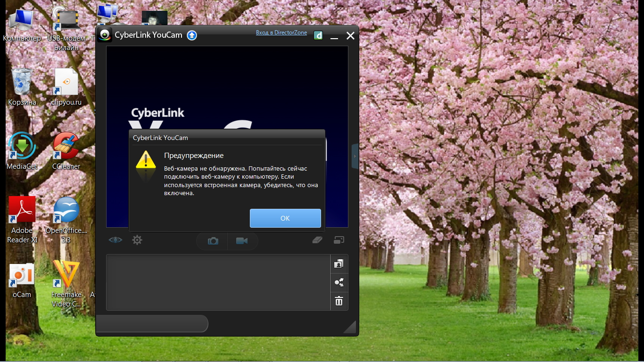Viewport: 644px width, 362px height.
Task: Click the warning triangle icon in the dialog
Action: (146, 160)
